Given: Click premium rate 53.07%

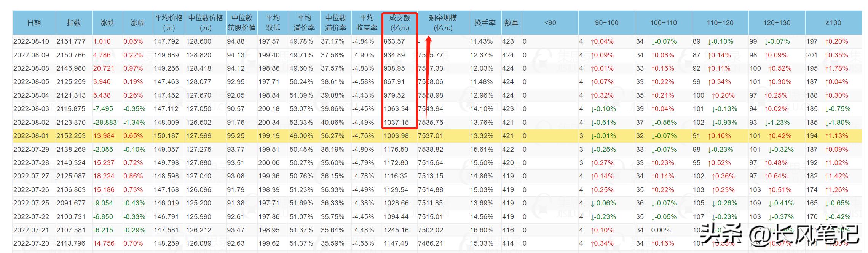Looking at the screenshot, I should [x=301, y=109].
